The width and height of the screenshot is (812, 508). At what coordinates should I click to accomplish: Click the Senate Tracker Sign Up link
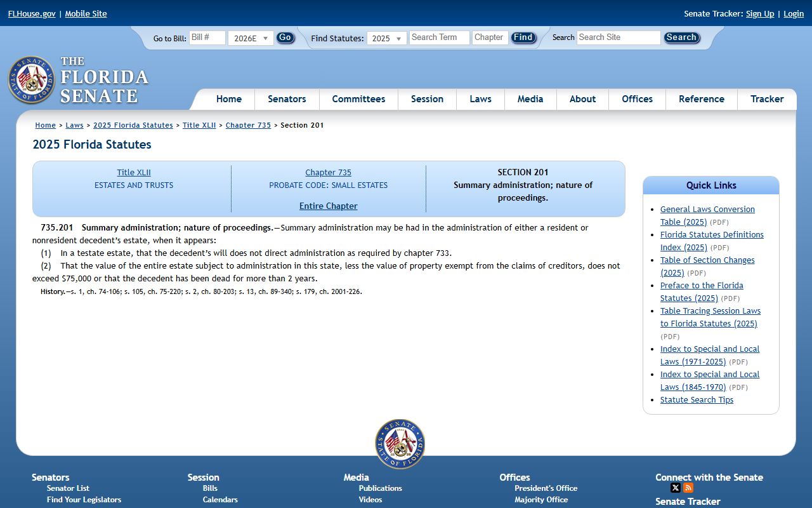(760, 13)
